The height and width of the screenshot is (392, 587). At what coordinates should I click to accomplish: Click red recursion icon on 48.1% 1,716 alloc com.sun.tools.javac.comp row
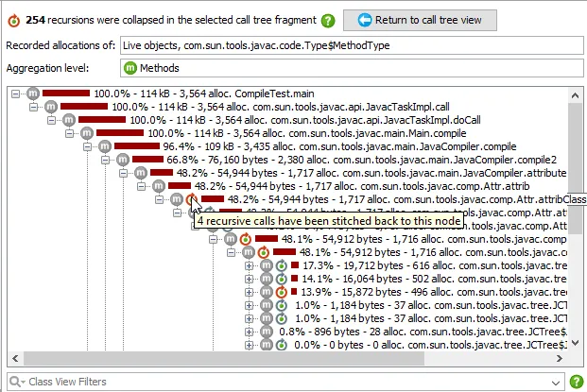click(x=246, y=239)
